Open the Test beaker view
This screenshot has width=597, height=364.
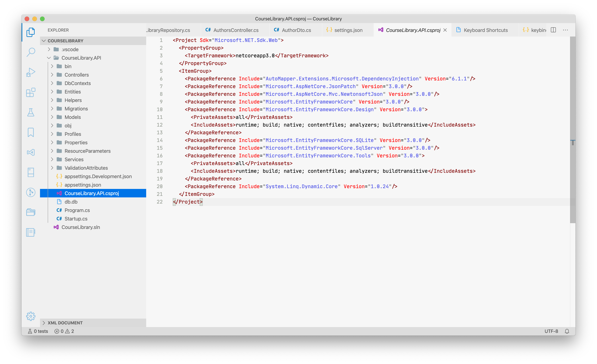click(x=31, y=112)
